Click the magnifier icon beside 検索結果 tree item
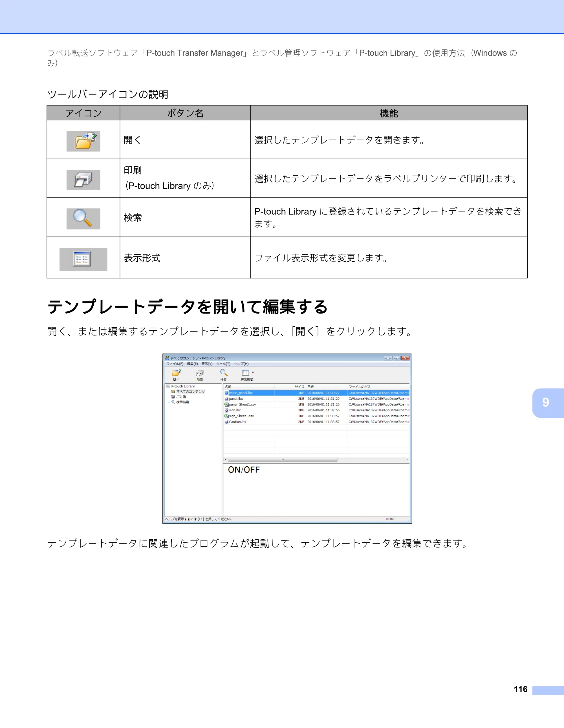 click(173, 402)
